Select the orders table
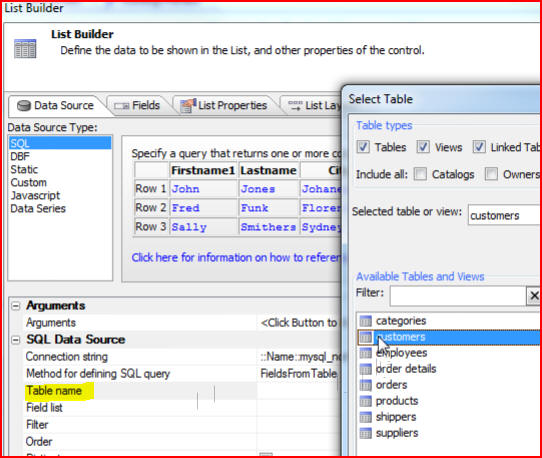 (x=449, y=385)
